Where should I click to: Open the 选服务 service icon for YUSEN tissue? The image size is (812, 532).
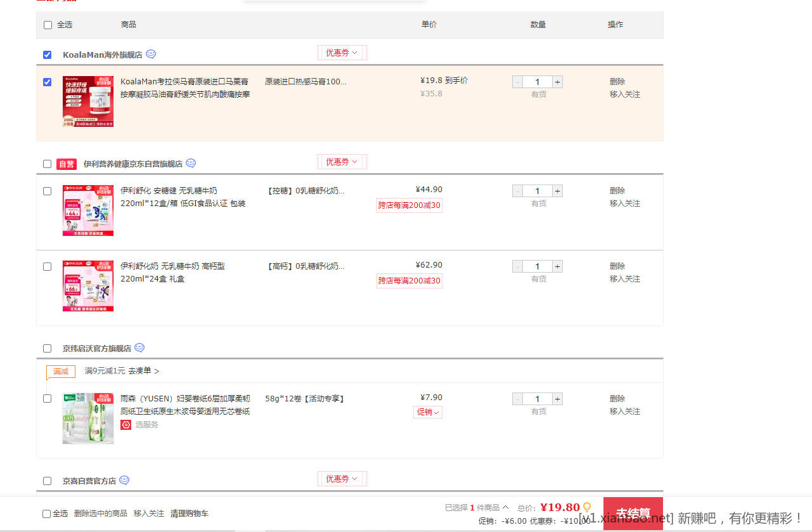coord(126,424)
